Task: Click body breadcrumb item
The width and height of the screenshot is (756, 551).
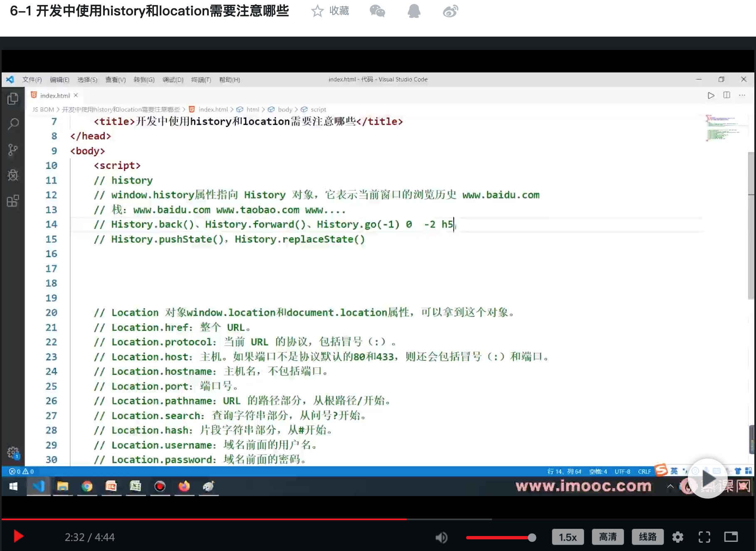Action: point(285,109)
